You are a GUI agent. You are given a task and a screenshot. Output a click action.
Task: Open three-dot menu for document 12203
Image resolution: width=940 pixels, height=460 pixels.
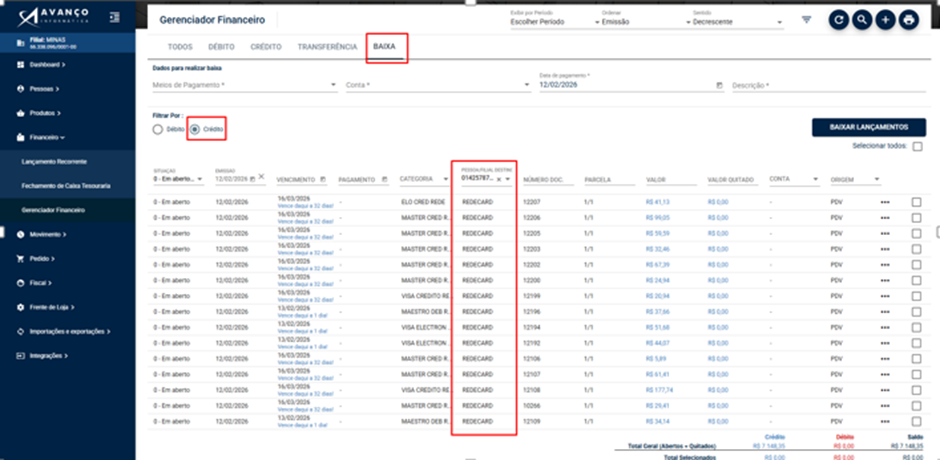coord(885,249)
